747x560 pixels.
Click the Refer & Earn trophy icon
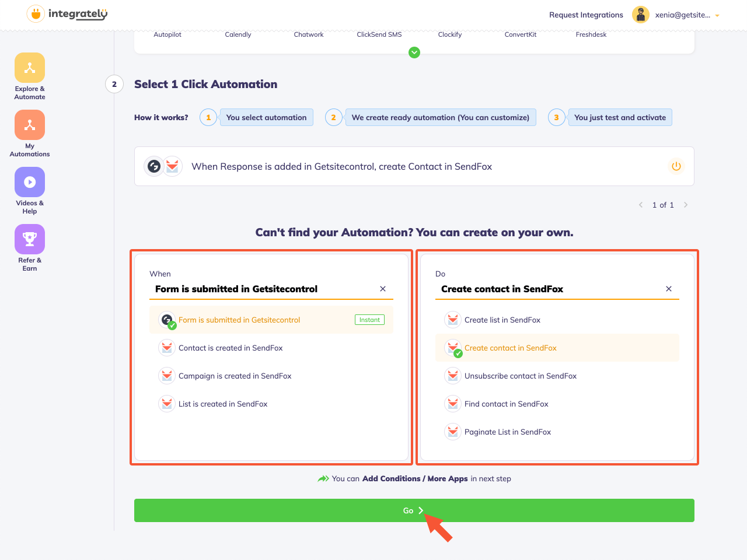point(30,240)
